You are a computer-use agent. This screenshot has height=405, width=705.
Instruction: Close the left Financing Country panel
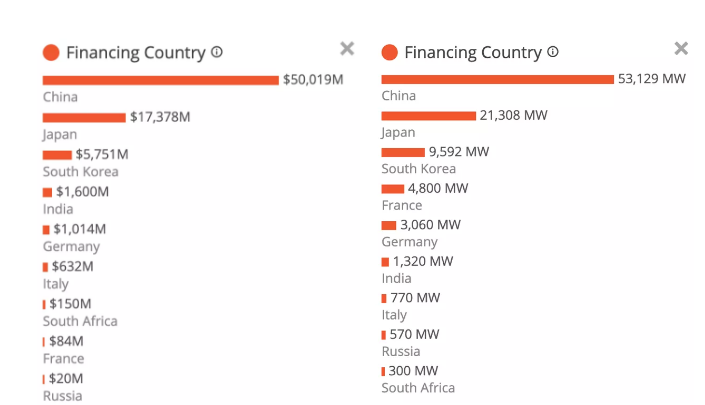pos(347,48)
